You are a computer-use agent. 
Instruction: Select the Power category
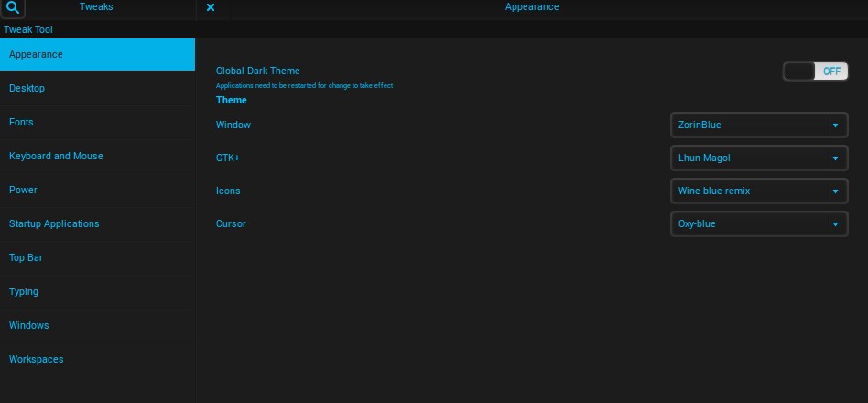(97, 191)
